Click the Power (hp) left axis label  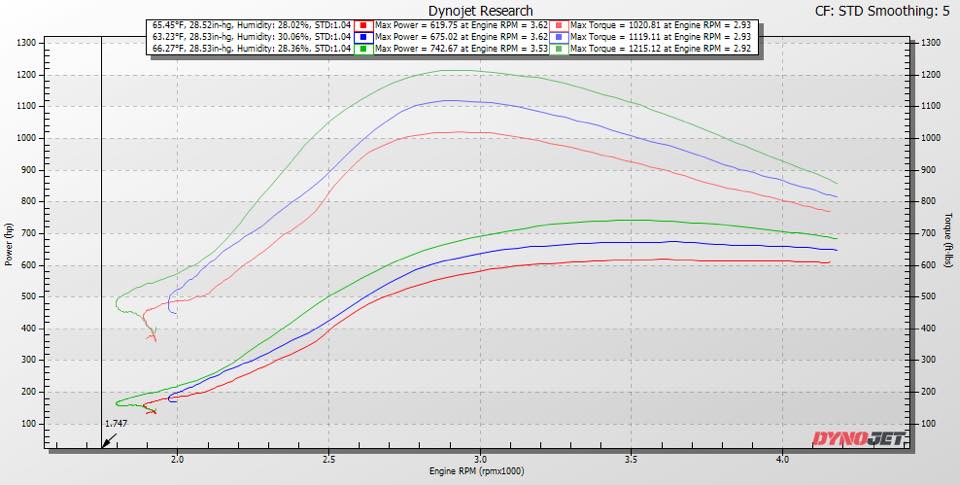click(x=9, y=245)
